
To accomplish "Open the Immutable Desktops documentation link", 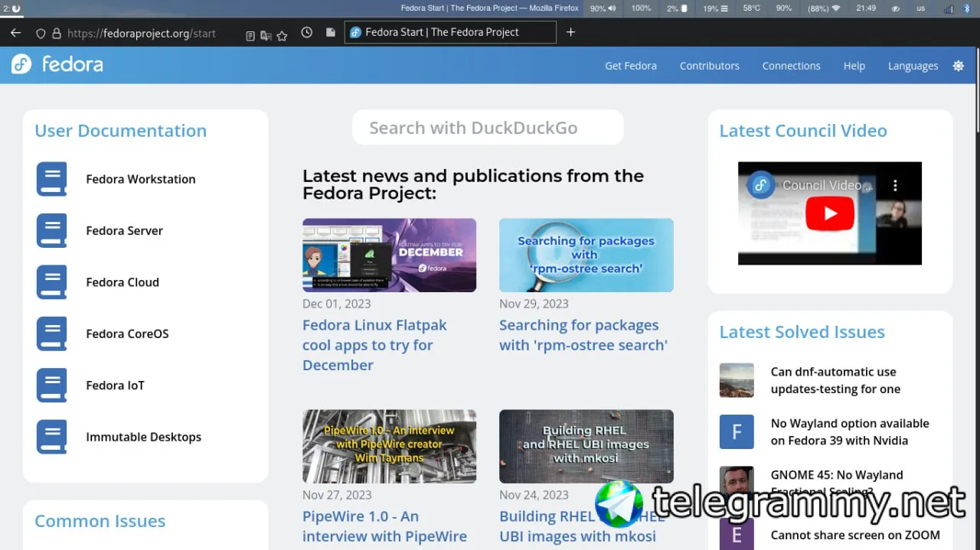I will tap(144, 437).
